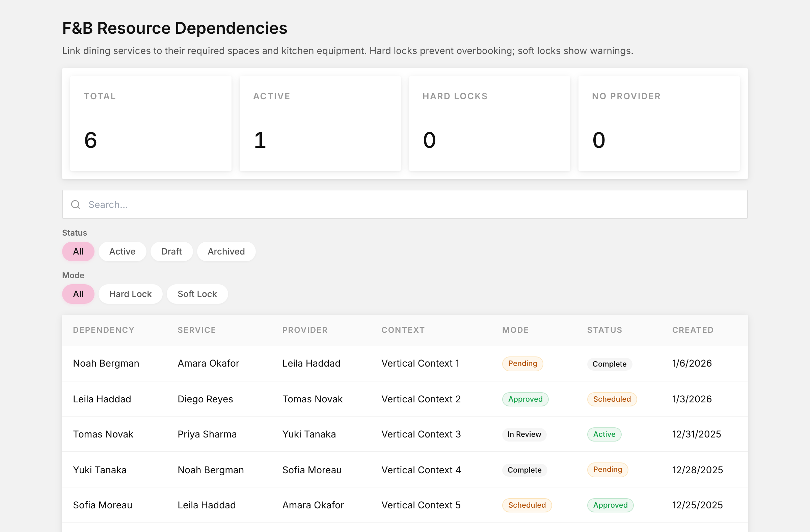Sort by Service column header
The height and width of the screenshot is (532, 810).
(197, 330)
